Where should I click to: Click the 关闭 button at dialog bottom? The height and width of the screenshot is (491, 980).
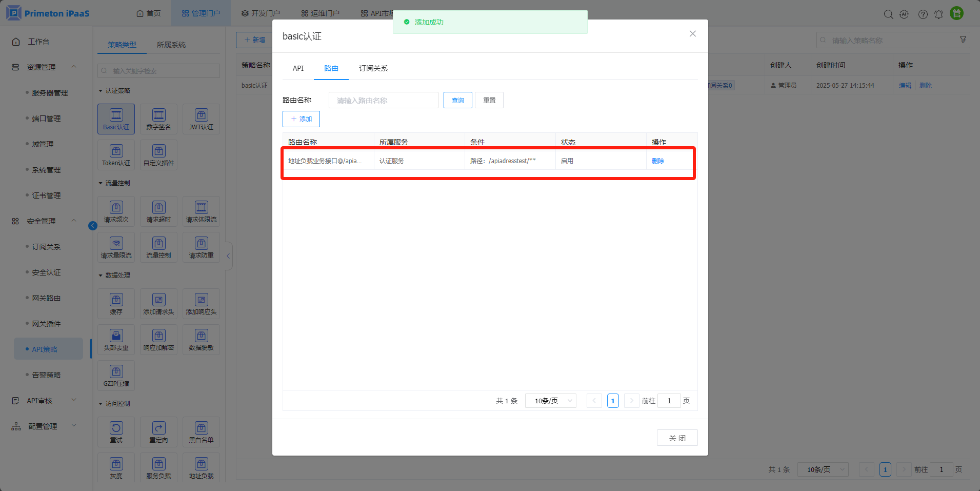click(677, 438)
